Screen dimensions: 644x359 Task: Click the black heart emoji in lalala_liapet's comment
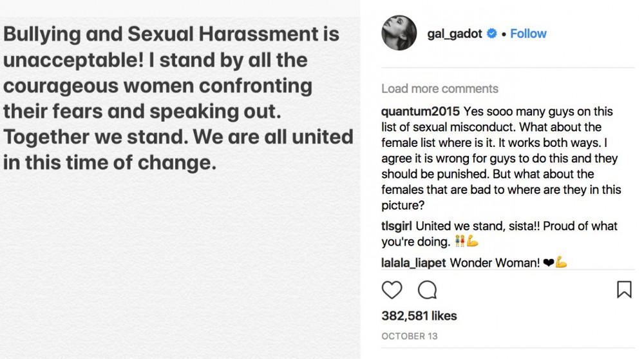point(549,263)
